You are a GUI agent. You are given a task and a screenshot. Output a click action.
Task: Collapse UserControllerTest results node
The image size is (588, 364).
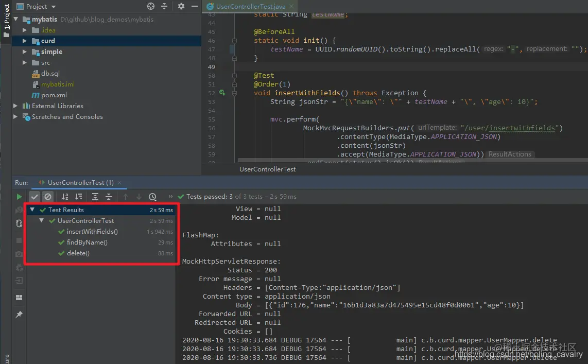(x=42, y=221)
